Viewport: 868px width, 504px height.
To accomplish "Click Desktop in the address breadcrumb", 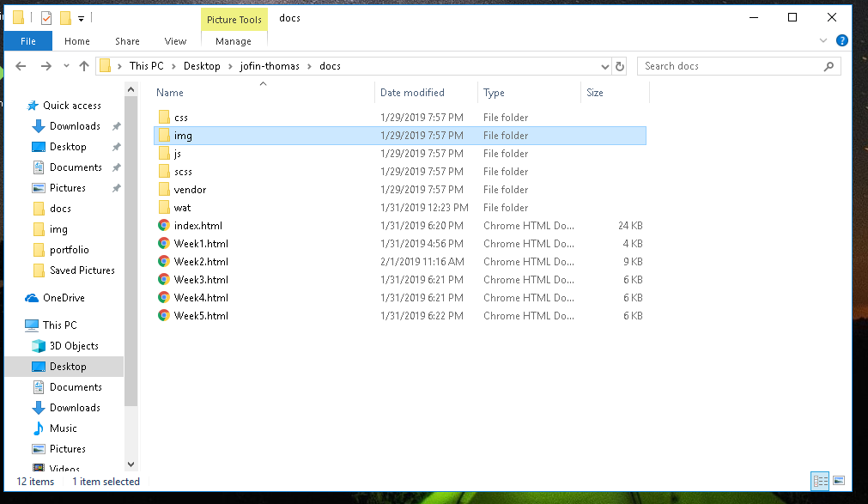I will click(202, 66).
